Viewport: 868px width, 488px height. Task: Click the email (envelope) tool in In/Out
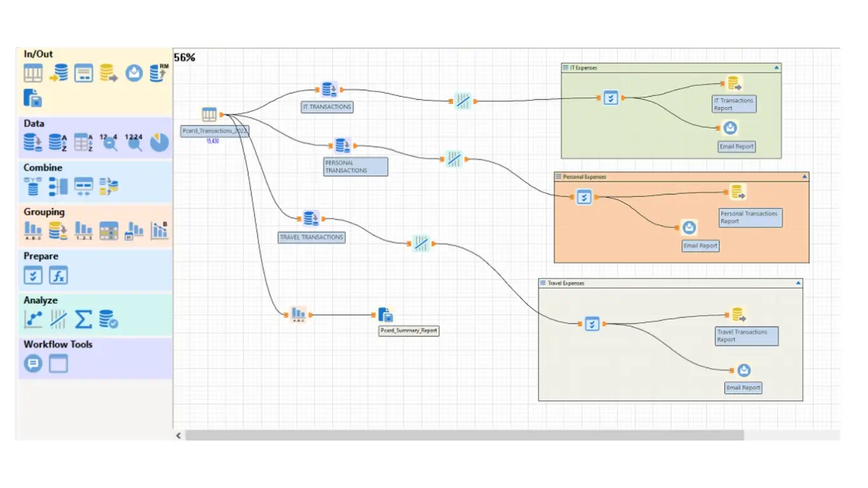[133, 74]
